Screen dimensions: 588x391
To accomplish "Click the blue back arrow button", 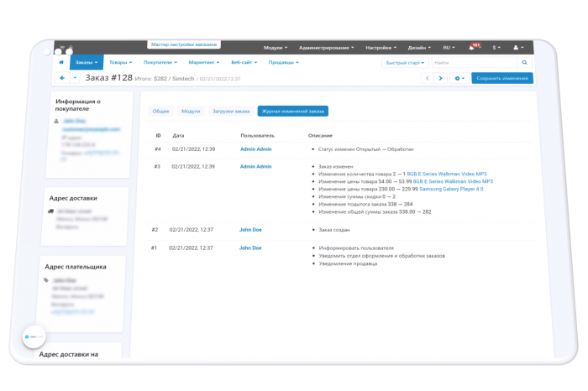I will point(62,78).
